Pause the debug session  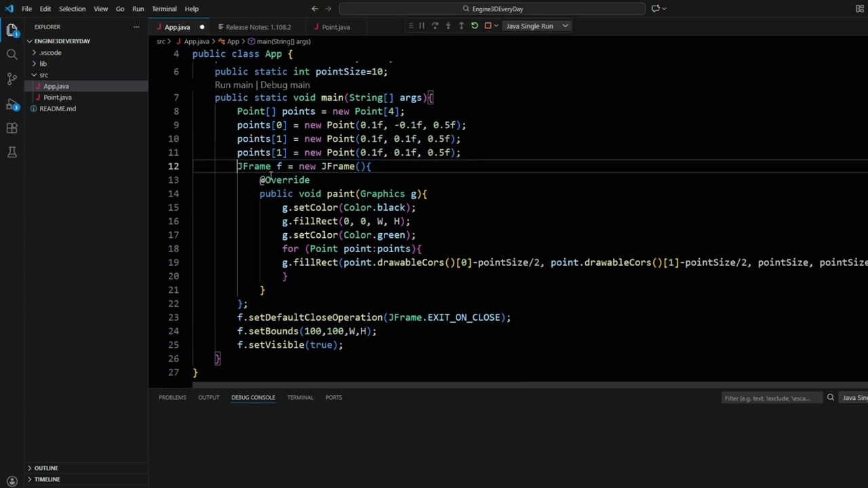[x=421, y=26]
